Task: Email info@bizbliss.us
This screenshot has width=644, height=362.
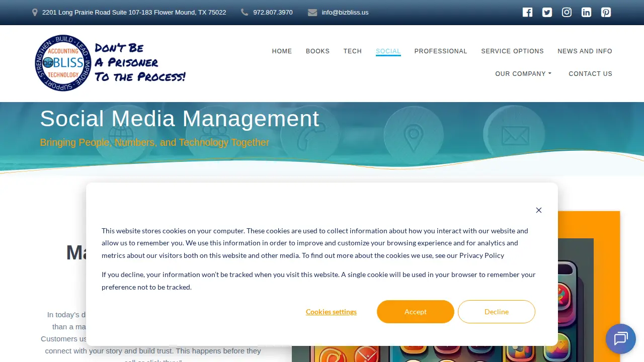Action: click(345, 12)
